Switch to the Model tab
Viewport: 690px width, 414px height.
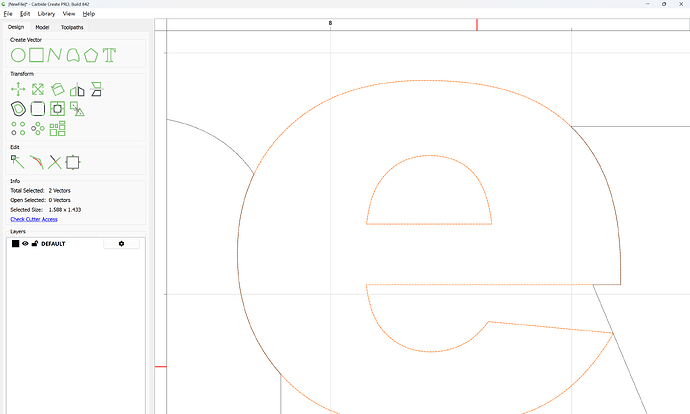(x=42, y=27)
